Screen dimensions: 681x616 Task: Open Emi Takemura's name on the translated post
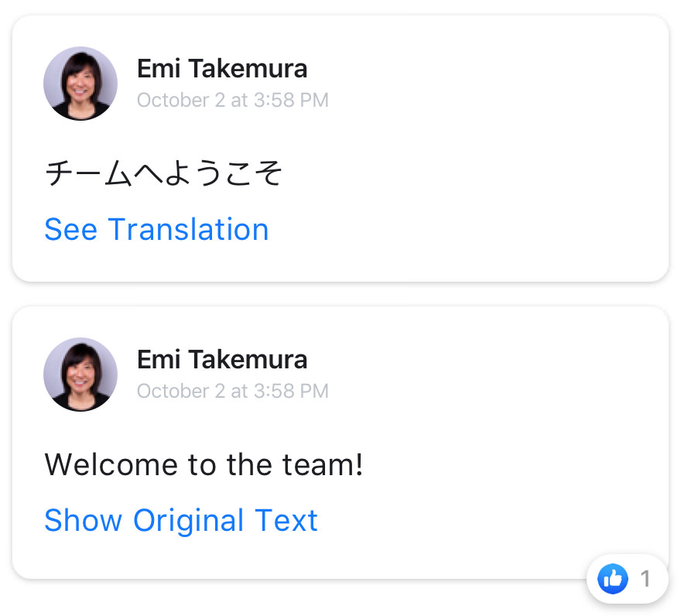pyautogui.click(x=222, y=360)
